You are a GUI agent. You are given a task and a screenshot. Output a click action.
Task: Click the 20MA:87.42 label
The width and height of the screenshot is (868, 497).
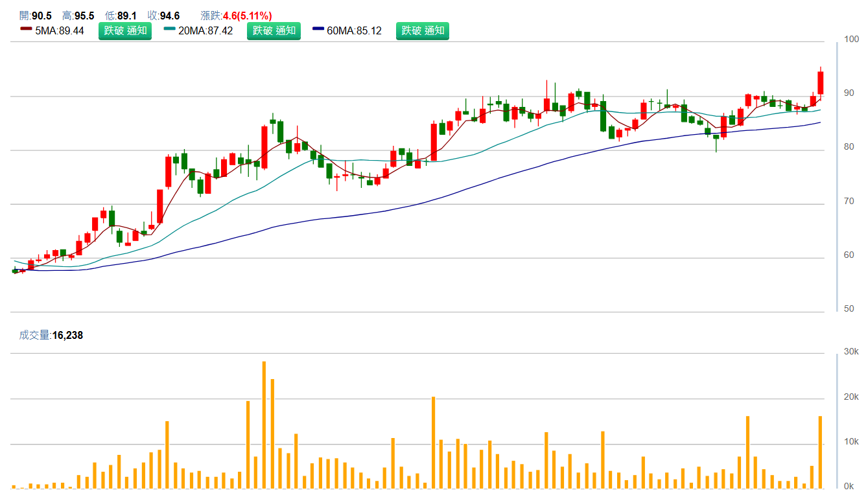pyautogui.click(x=205, y=30)
